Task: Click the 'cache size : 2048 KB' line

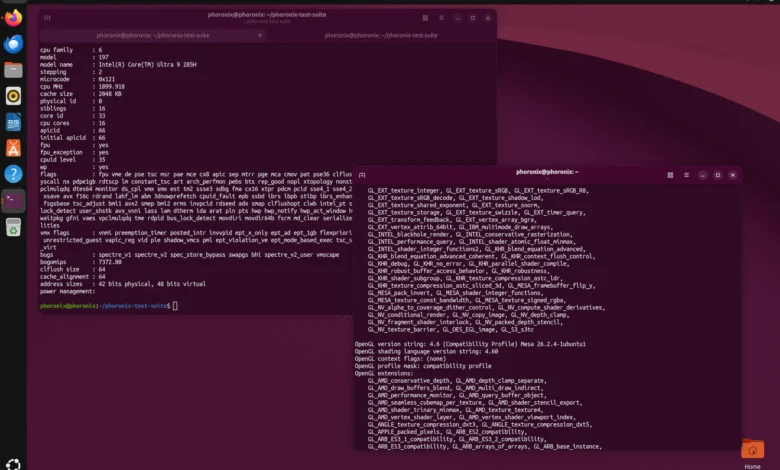Action: (x=81, y=94)
